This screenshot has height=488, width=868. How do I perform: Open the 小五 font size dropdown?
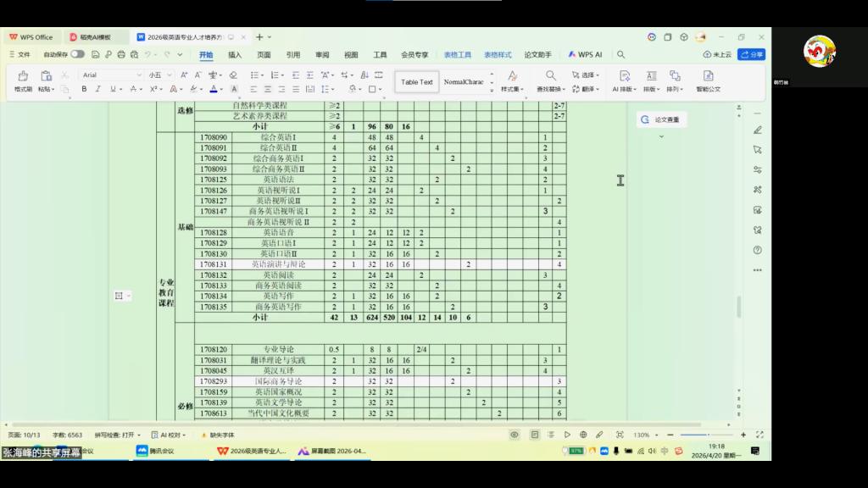coord(170,75)
